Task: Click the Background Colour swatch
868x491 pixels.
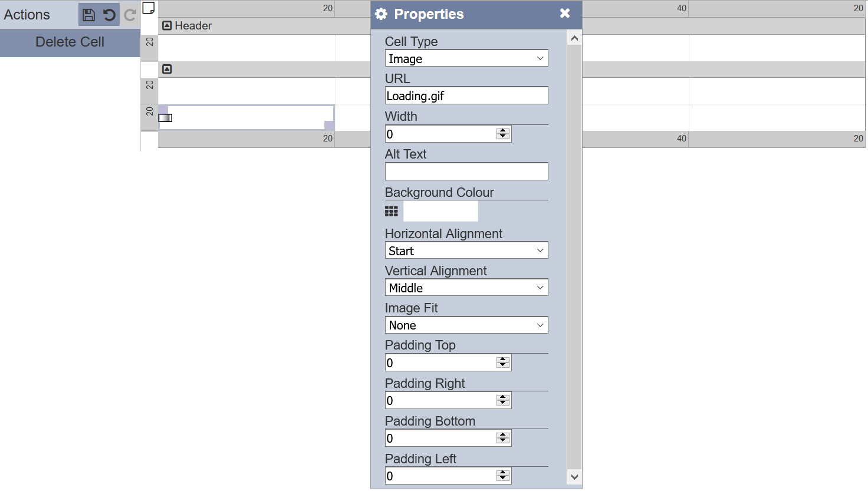Action: coord(440,211)
